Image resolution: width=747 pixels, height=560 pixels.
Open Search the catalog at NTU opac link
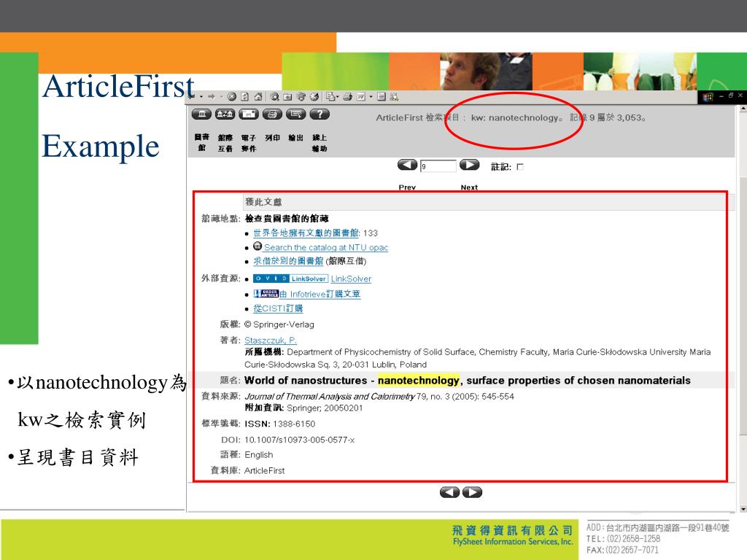click(326, 248)
